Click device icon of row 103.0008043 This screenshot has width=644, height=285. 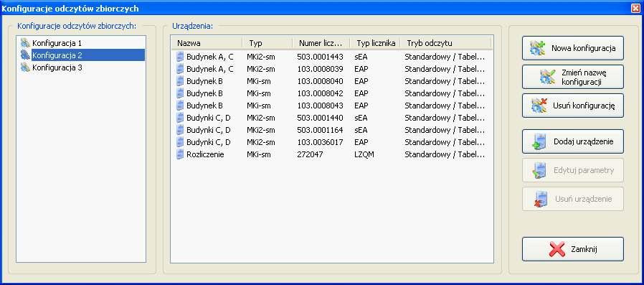179,106
